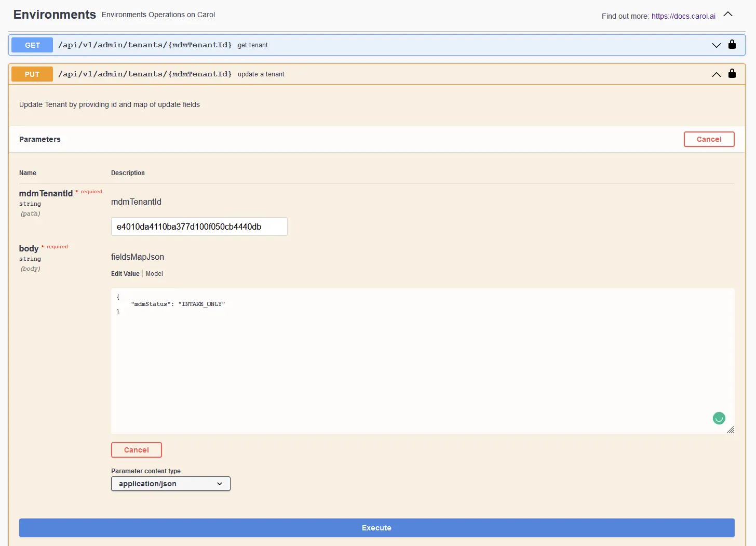
Task: Cancel the try-it-out in the Parameters header
Action: point(709,139)
